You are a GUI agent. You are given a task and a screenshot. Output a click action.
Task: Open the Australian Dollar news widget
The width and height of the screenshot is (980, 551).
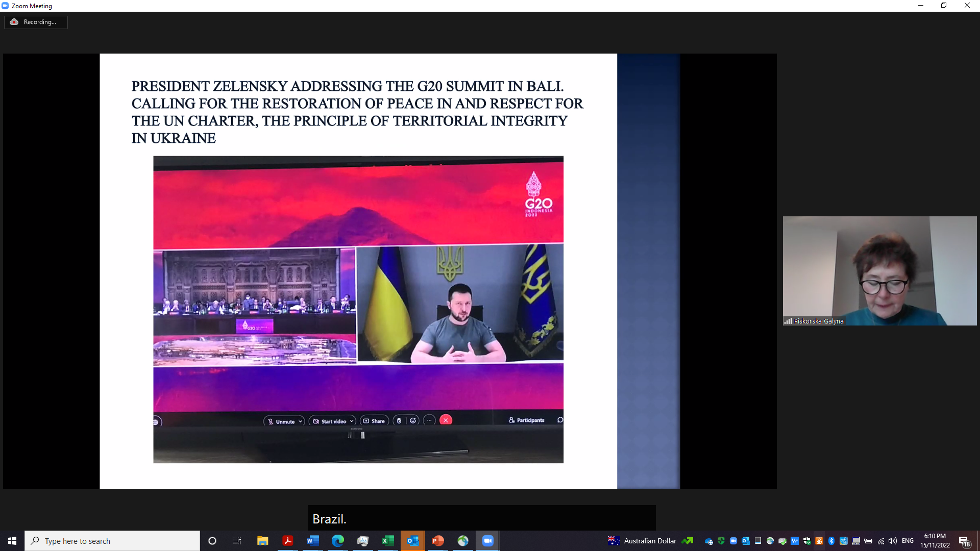coord(650,541)
